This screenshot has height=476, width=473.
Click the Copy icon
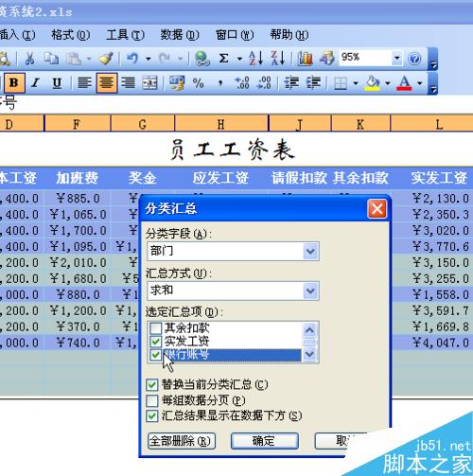point(51,59)
